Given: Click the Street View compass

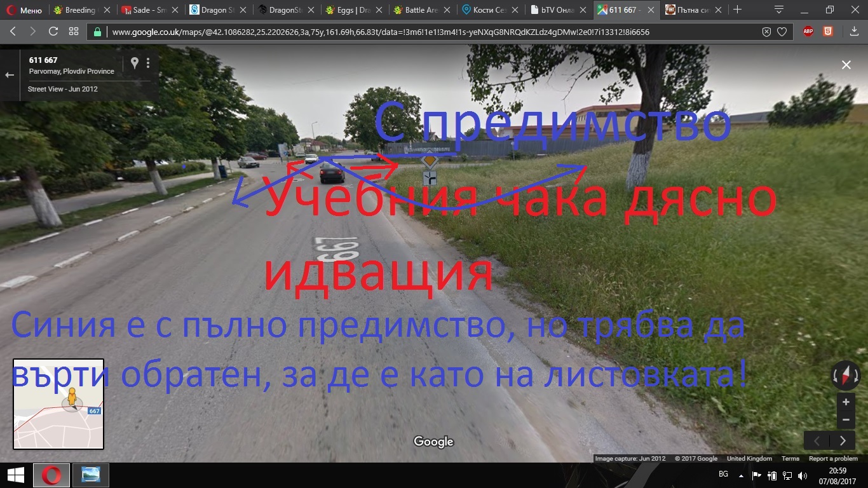Looking at the screenshot, I should pyautogui.click(x=845, y=376).
